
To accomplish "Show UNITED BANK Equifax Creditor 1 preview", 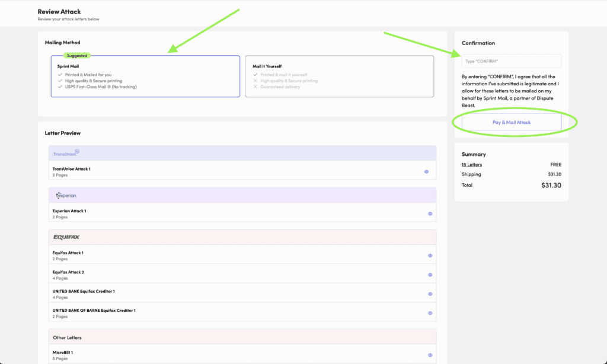I will click(430, 294).
